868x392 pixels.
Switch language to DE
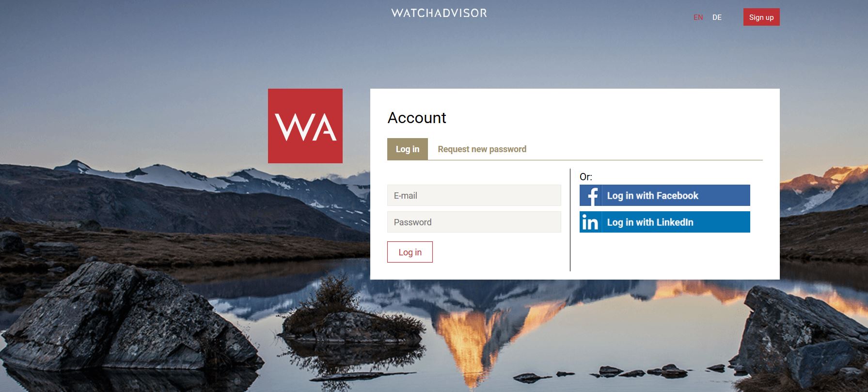(x=717, y=17)
